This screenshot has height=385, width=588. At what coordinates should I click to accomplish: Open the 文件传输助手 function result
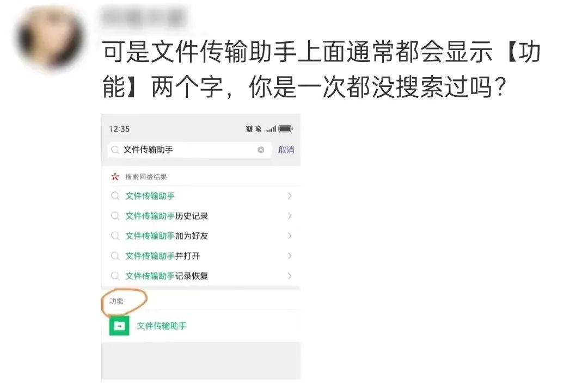201,326
